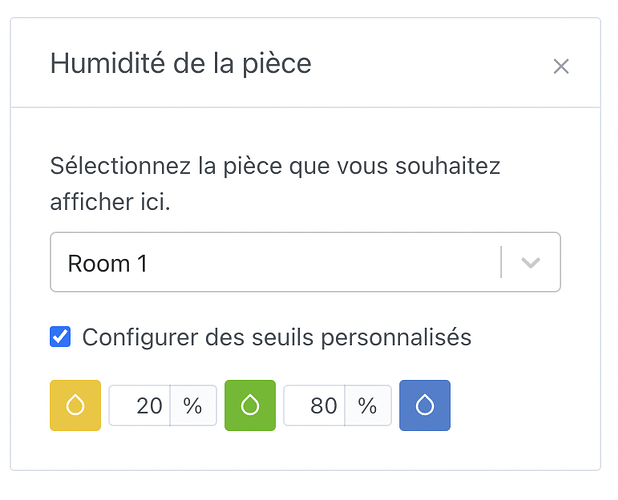Expand room list using the chevron arrow

pyautogui.click(x=531, y=263)
